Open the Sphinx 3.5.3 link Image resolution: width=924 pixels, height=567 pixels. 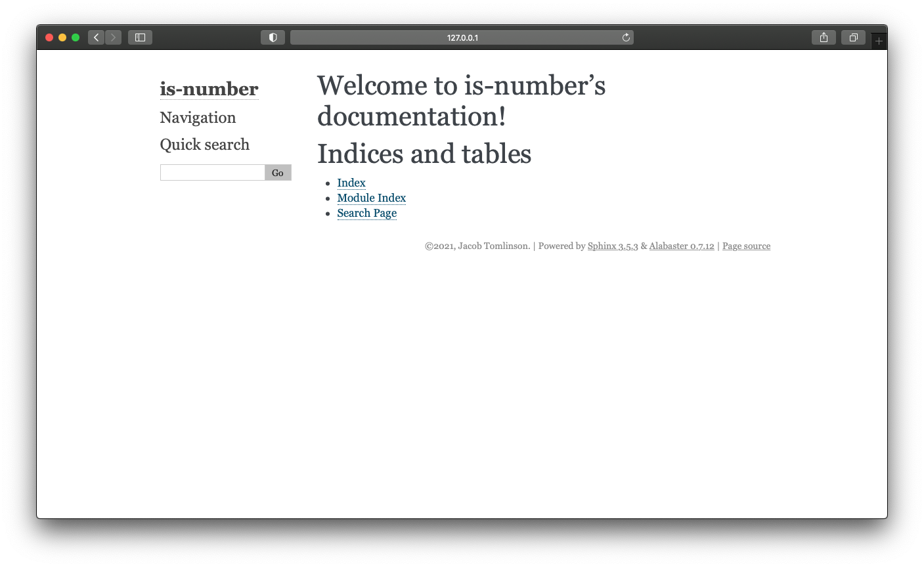pyautogui.click(x=612, y=246)
